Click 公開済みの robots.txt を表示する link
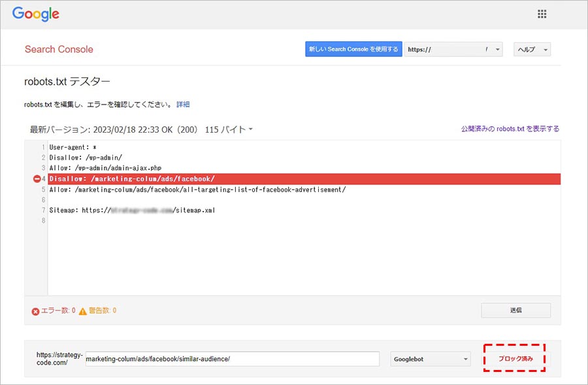This screenshot has height=385, width=588. click(510, 129)
